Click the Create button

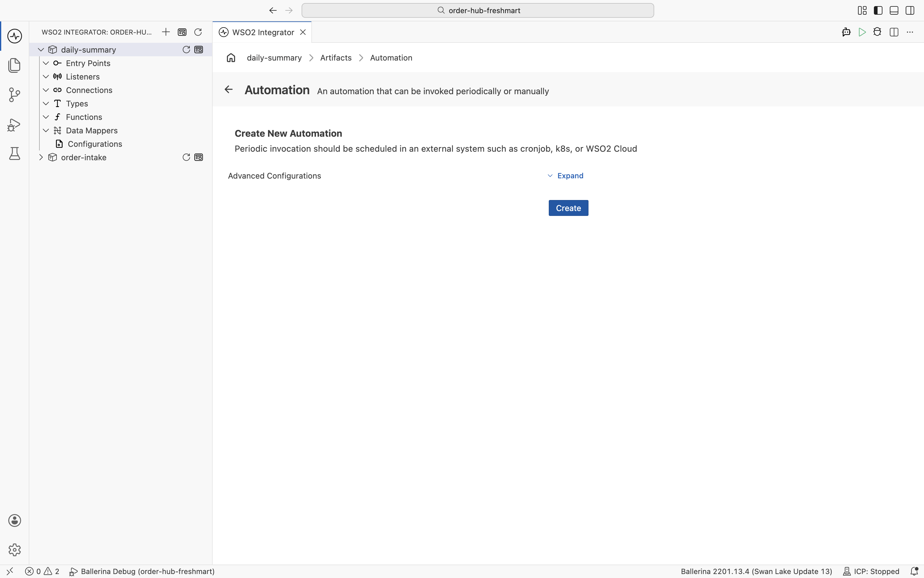coord(569,208)
